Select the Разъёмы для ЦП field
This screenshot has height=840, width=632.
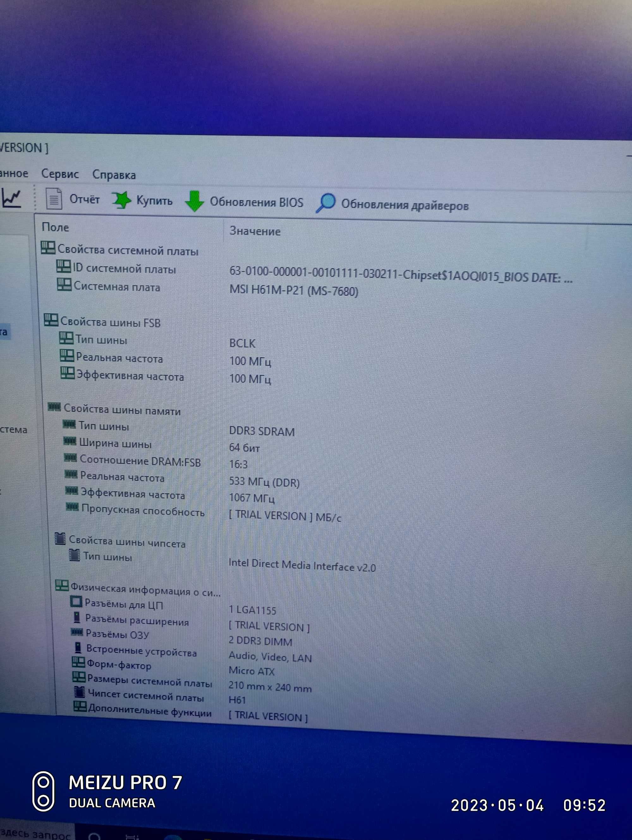click(x=124, y=604)
